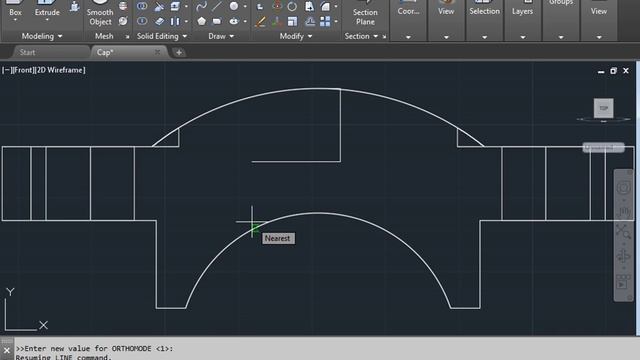Click the Move icon in Modify
The width and height of the screenshot is (640, 360).
(260, 6)
